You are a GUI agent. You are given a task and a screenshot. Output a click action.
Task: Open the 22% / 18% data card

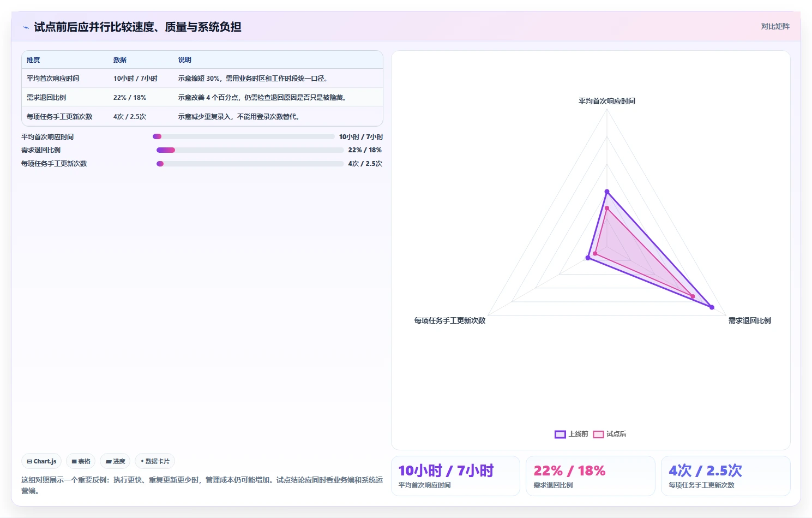click(x=590, y=476)
